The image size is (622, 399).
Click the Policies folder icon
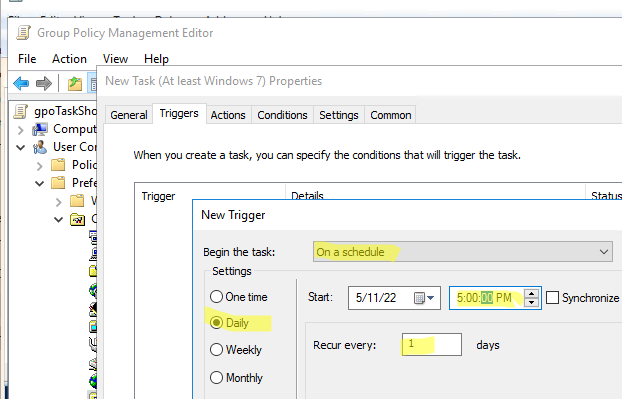58,165
